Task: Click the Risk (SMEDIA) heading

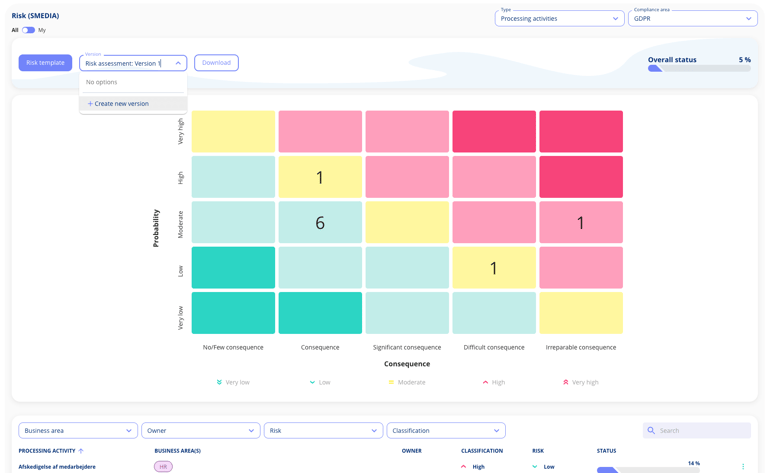Action: tap(35, 16)
